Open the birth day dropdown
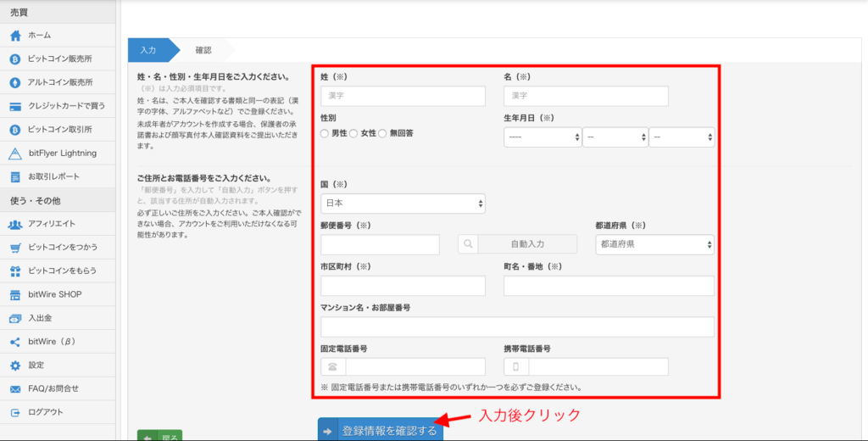The image size is (868, 441). pyautogui.click(x=682, y=137)
